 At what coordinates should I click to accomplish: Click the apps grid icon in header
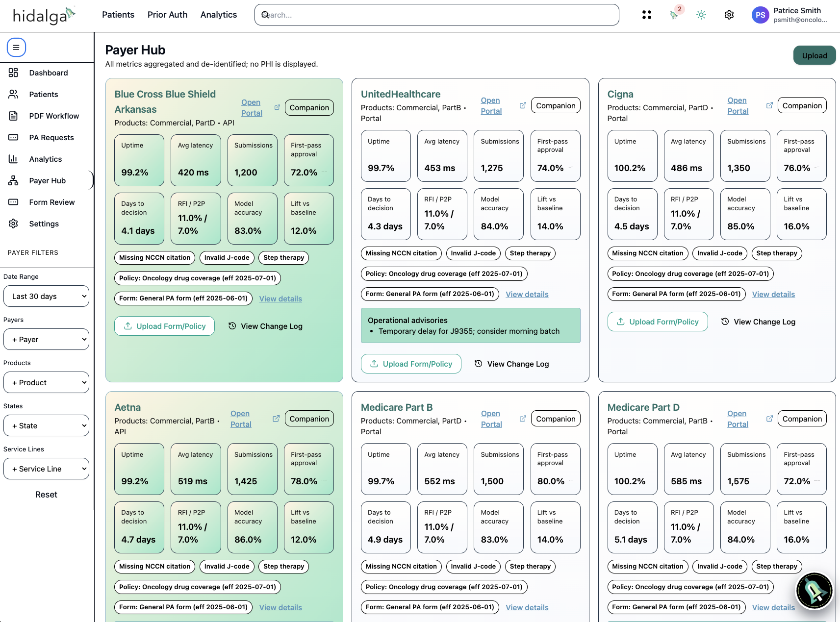(x=647, y=15)
